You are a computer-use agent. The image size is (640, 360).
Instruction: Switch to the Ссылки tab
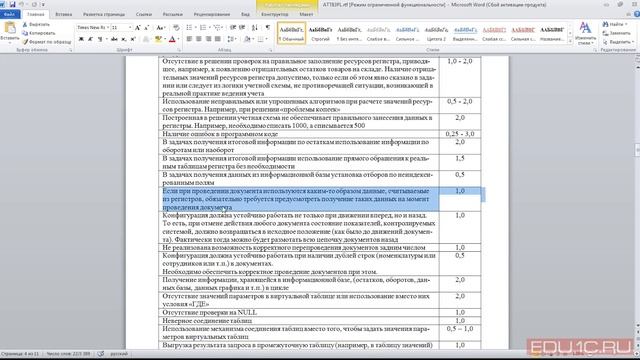(144, 14)
